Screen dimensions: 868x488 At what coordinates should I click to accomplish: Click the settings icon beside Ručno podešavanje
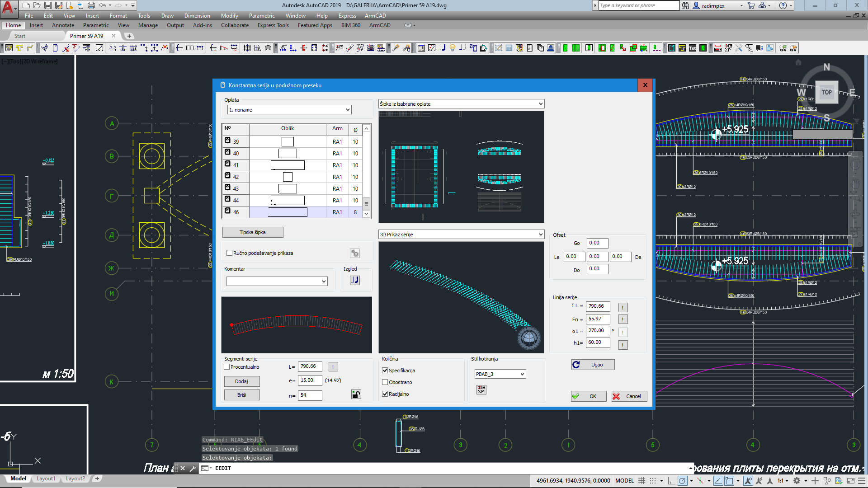click(355, 253)
